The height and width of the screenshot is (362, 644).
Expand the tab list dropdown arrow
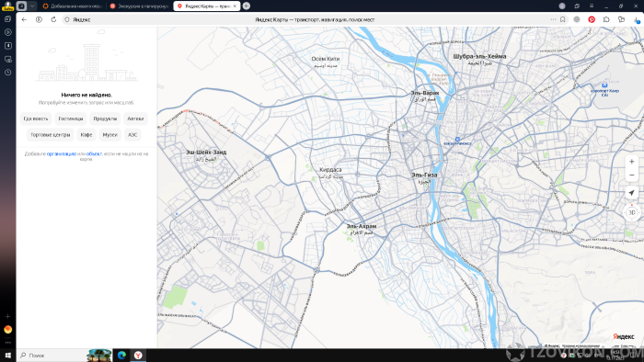[32, 6]
